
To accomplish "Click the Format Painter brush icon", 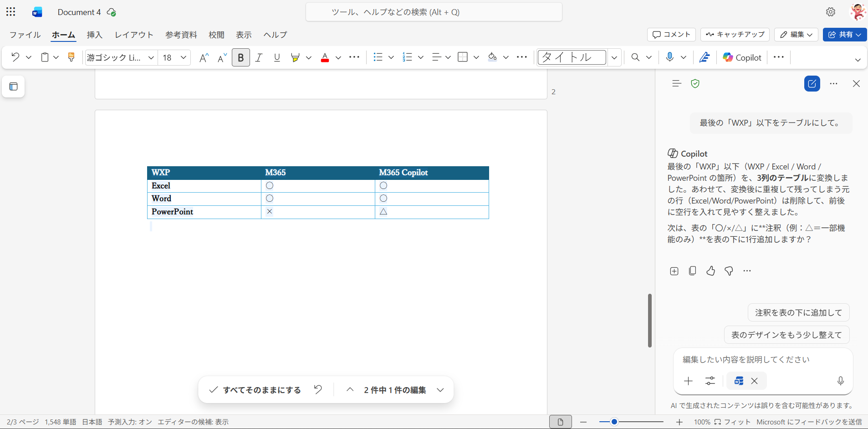I will click(x=71, y=57).
